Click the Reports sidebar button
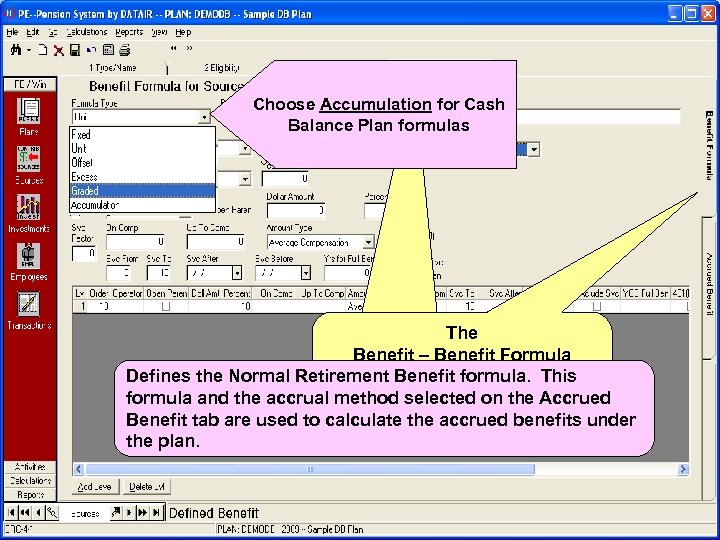 pyautogui.click(x=30, y=495)
